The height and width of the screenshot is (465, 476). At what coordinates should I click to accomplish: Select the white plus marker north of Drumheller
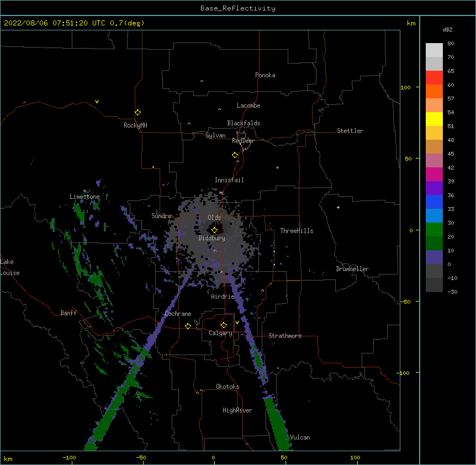(x=338, y=207)
